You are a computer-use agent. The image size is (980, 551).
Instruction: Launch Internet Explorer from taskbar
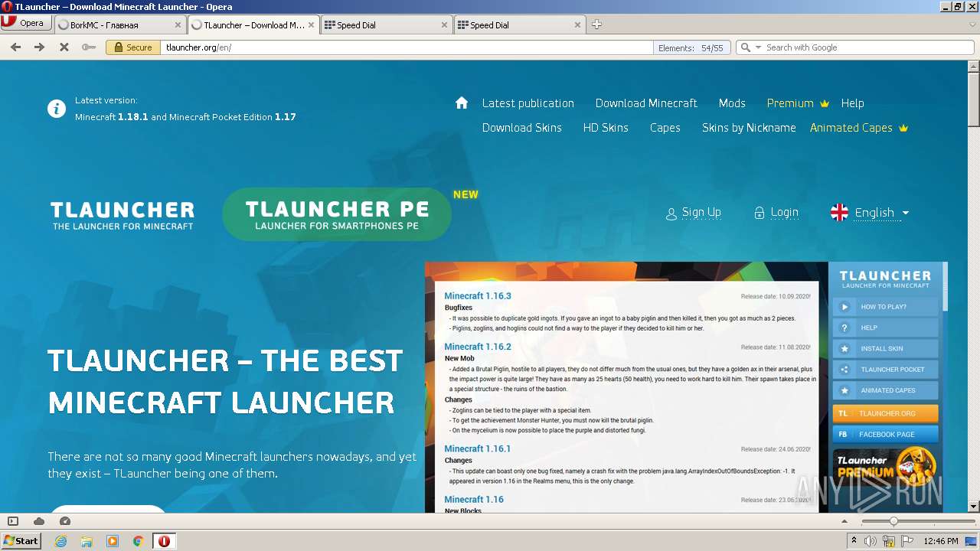point(60,541)
